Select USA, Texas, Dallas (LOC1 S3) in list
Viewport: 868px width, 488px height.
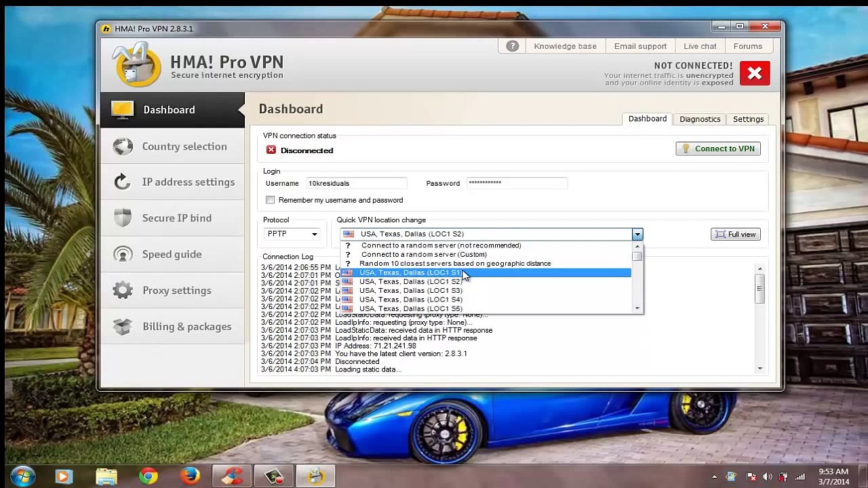[486, 290]
